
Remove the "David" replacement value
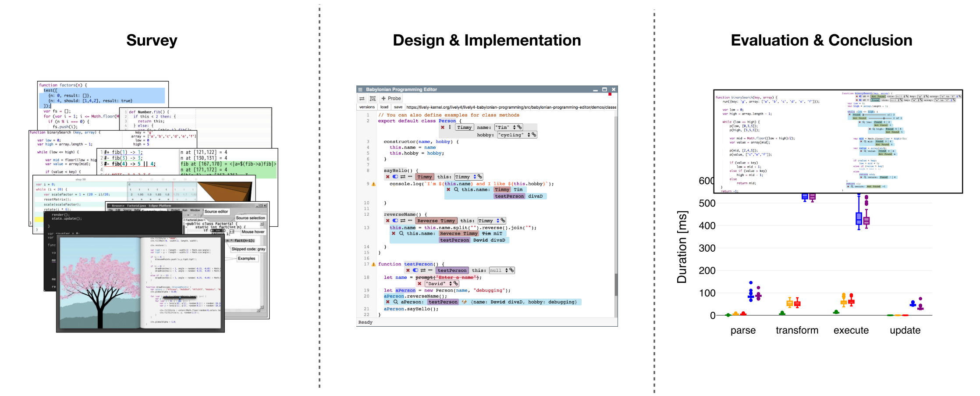click(x=419, y=284)
